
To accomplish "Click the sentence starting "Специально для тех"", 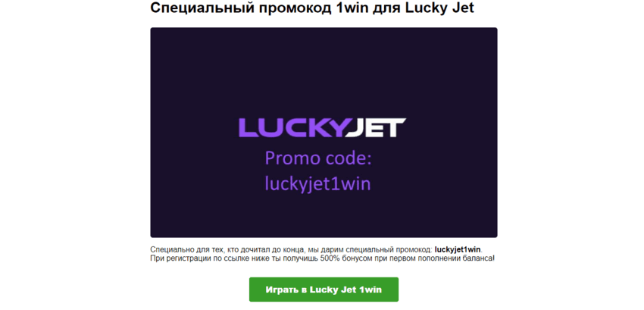I will pyautogui.click(x=316, y=249).
